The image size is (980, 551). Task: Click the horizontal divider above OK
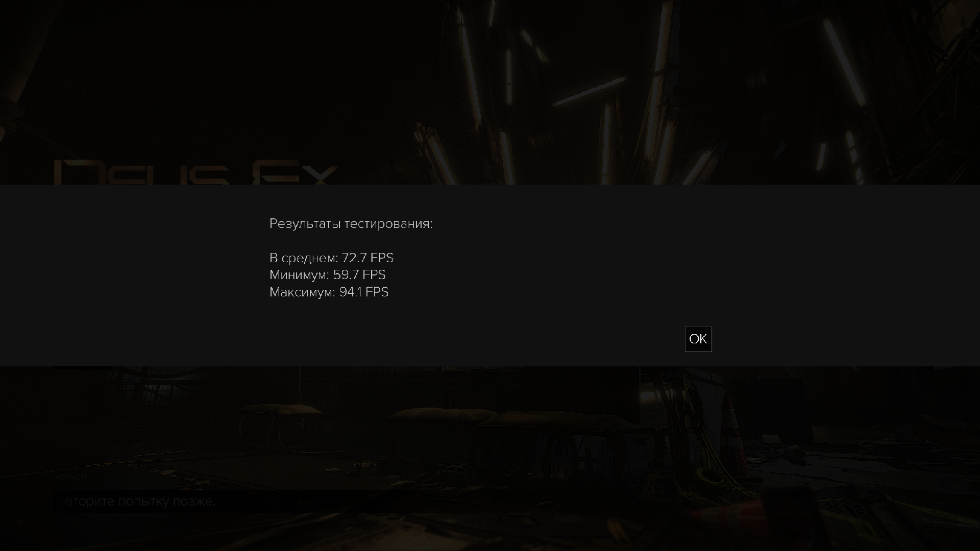coord(490,314)
